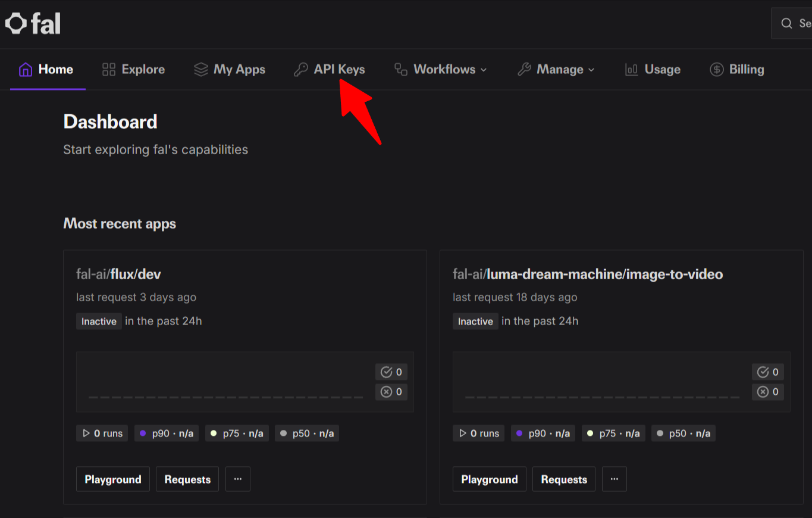
Task: Open the Usage page
Action: (653, 70)
